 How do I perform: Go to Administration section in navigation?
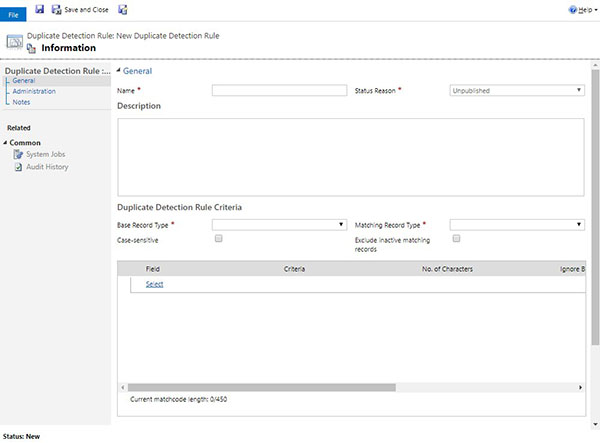click(34, 91)
